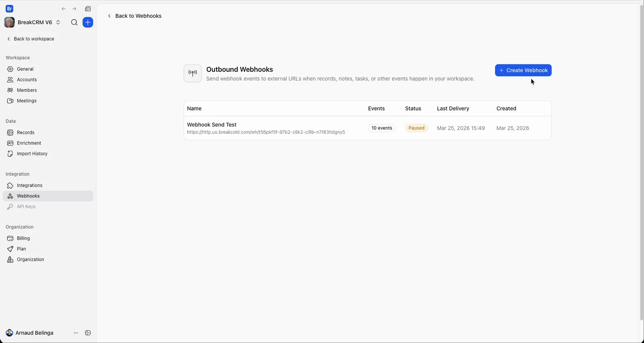Open General settings
The image size is (644, 343).
[47, 69]
